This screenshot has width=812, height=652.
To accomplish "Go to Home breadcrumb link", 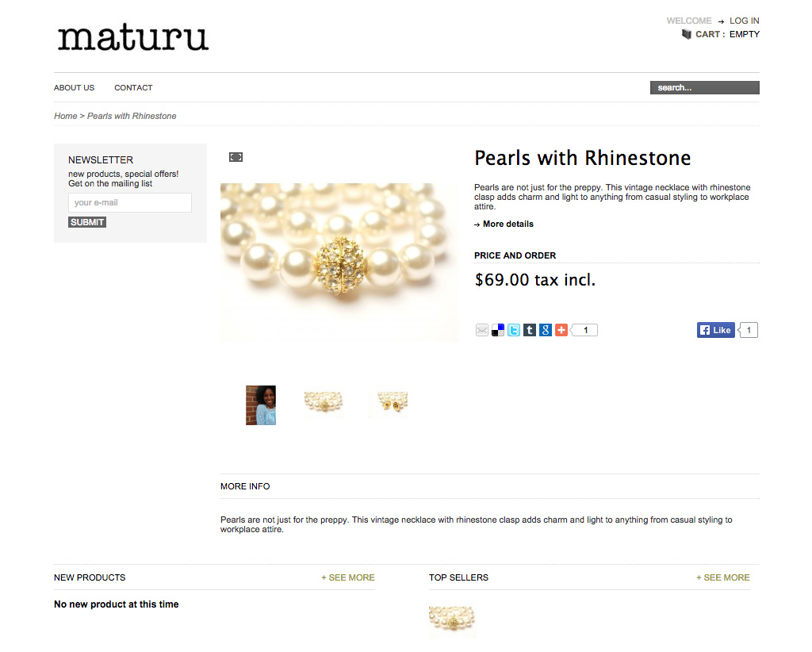I will 65,116.
